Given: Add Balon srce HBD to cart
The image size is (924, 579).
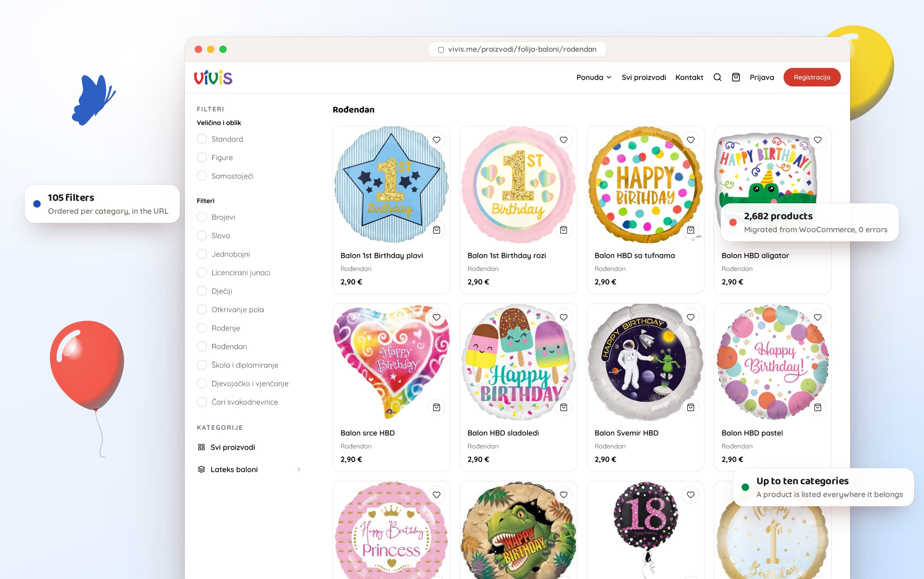Looking at the screenshot, I should (x=436, y=407).
